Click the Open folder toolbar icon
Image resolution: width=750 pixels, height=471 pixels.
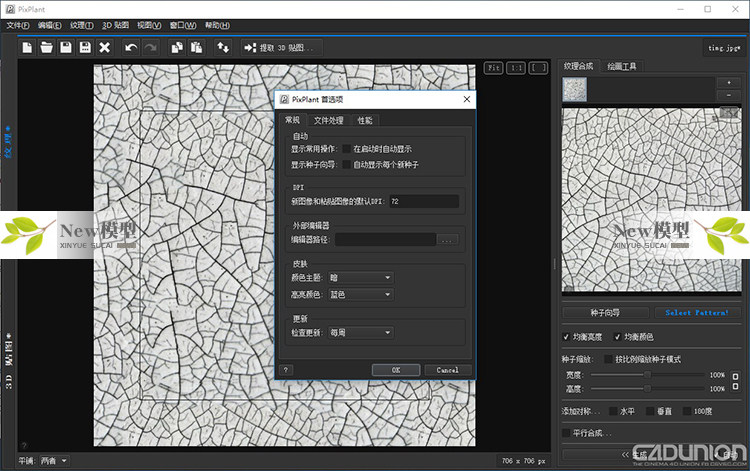tap(46, 47)
